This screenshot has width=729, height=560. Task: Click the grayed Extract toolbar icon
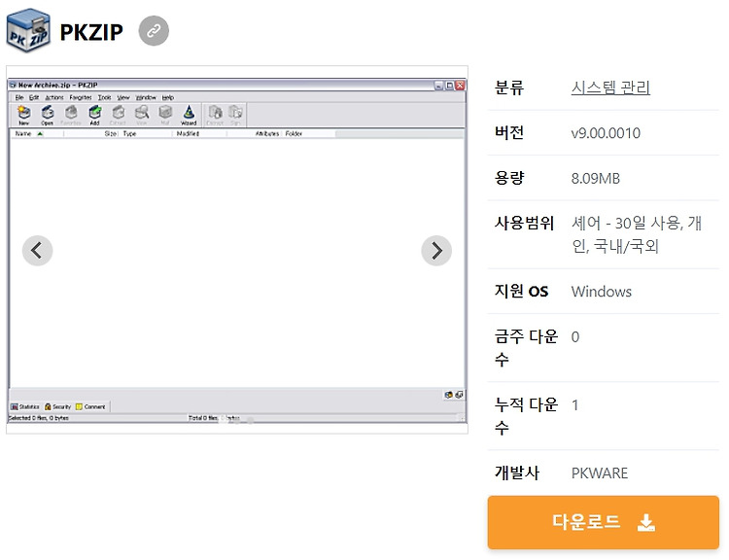tap(118, 115)
